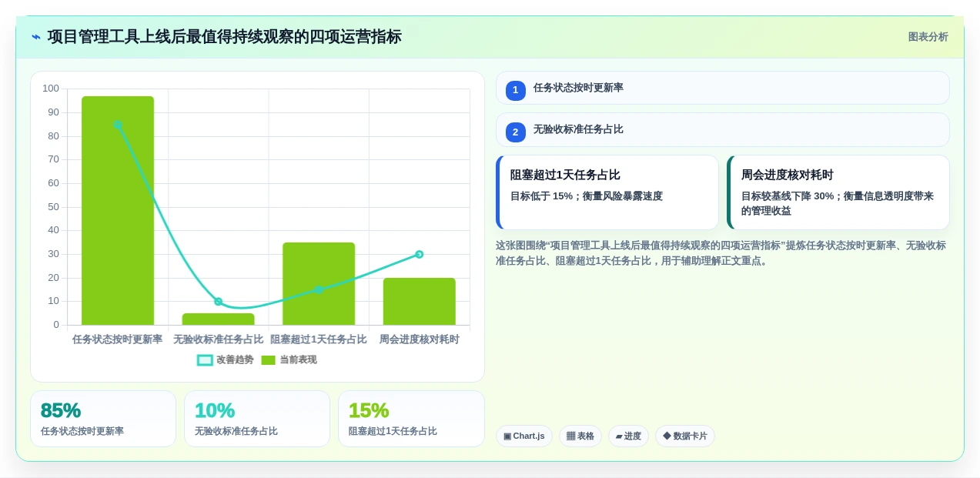
Task: Click the x-axis label 周会进度核对耗时
Action: 419,339
